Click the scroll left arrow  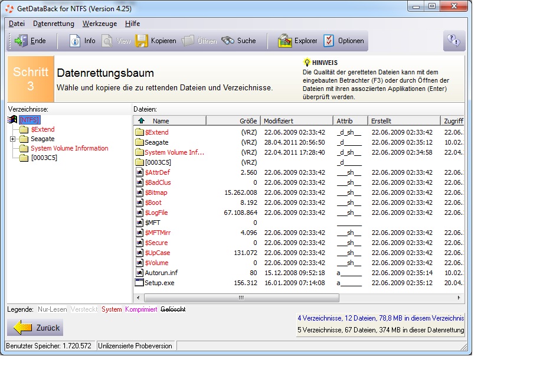[138, 298]
